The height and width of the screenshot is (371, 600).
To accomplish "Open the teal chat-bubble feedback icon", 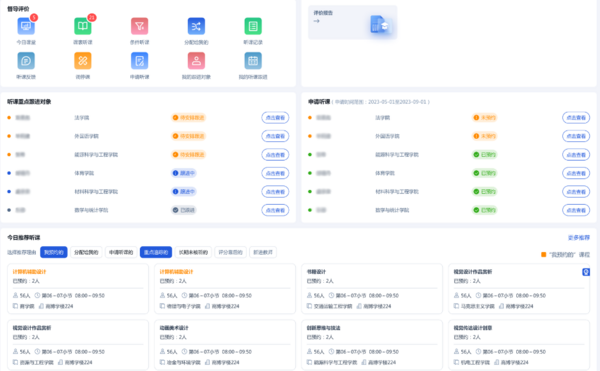I will 26,61.
